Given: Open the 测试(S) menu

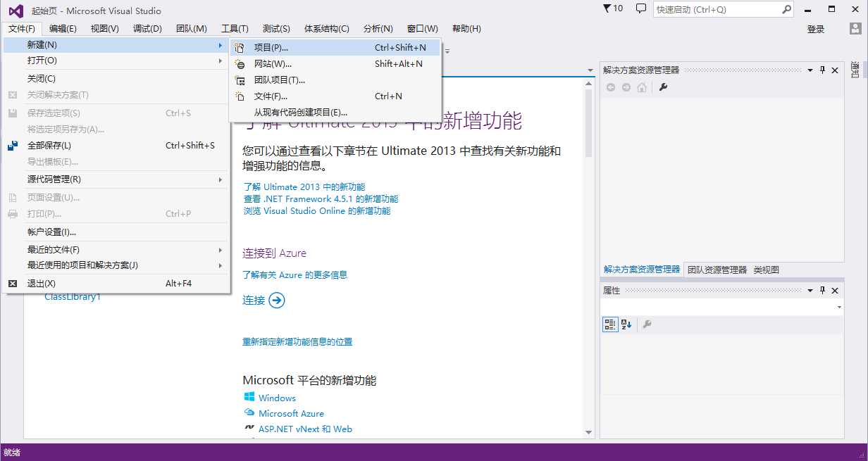Looking at the screenshot, I should [276, 29].
